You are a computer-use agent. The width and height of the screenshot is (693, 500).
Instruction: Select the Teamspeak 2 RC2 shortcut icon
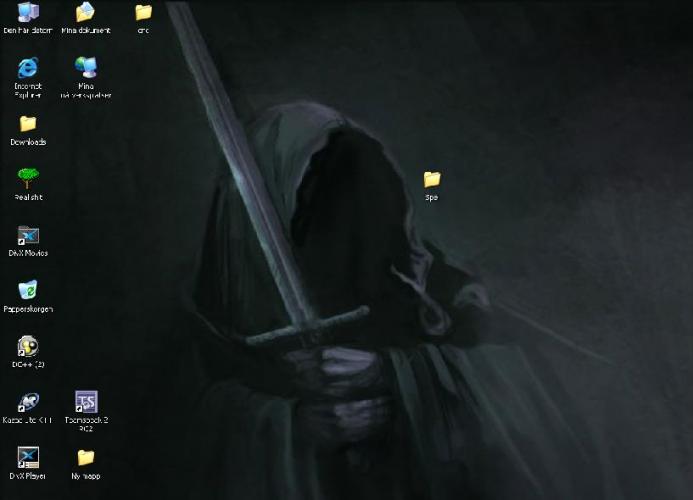pos(86,401)
